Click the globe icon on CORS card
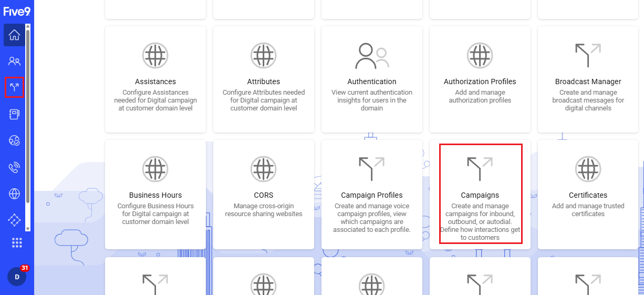The height and width of the screenshot is (295, 644). point(263,169)
